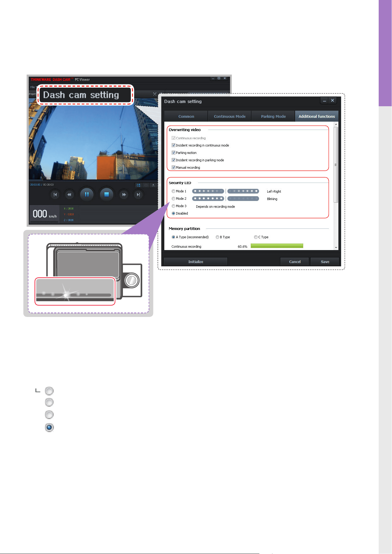The width and height of the screenshot is (392, 554).
Task: Rewind the video in PC Viewer
Action: [69, 195]
